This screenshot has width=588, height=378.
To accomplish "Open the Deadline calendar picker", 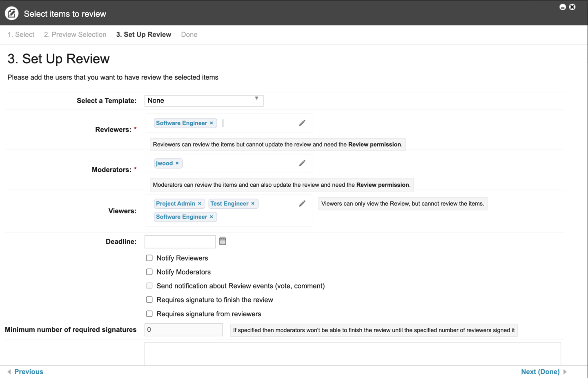I will coord(223,241).
